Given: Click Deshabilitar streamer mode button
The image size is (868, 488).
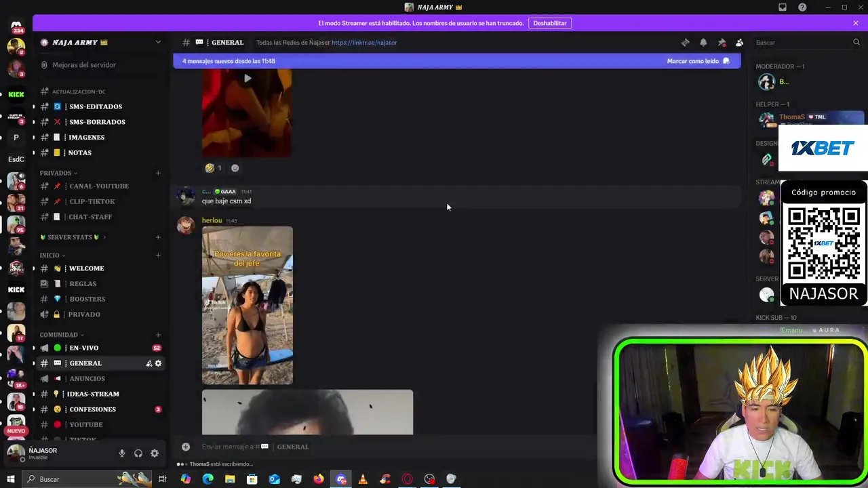Looking at the screenshot, I should (549, 23).
